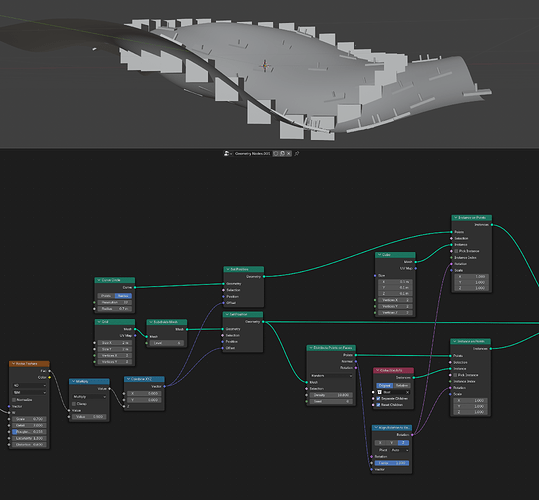Click Vertices X field in Grid node
Screen dimensions: 539x500
115,355
